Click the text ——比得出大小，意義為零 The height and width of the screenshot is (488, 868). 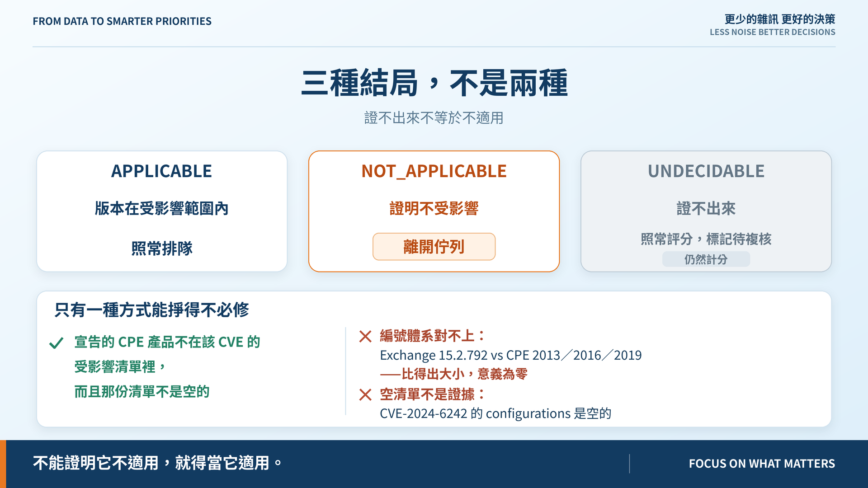tap(454, 374)
